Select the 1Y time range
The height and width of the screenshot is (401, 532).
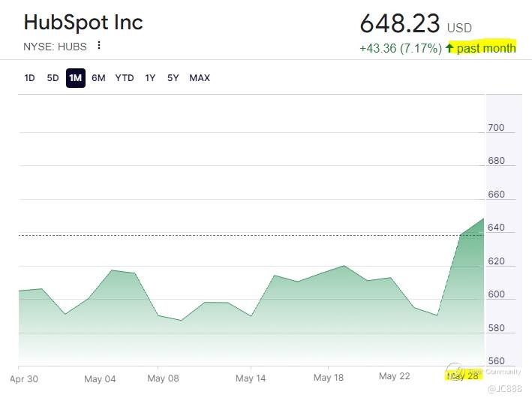tap(150, 78)
